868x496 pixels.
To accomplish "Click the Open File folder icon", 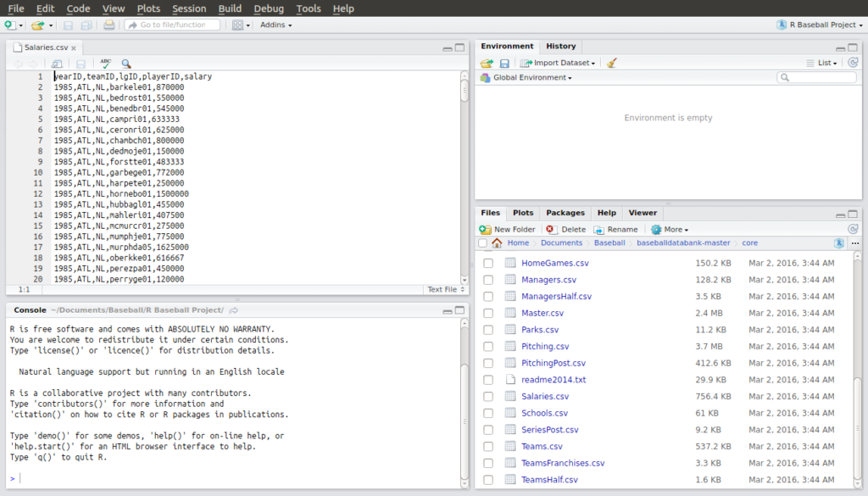I will click(x=37, y=25).
